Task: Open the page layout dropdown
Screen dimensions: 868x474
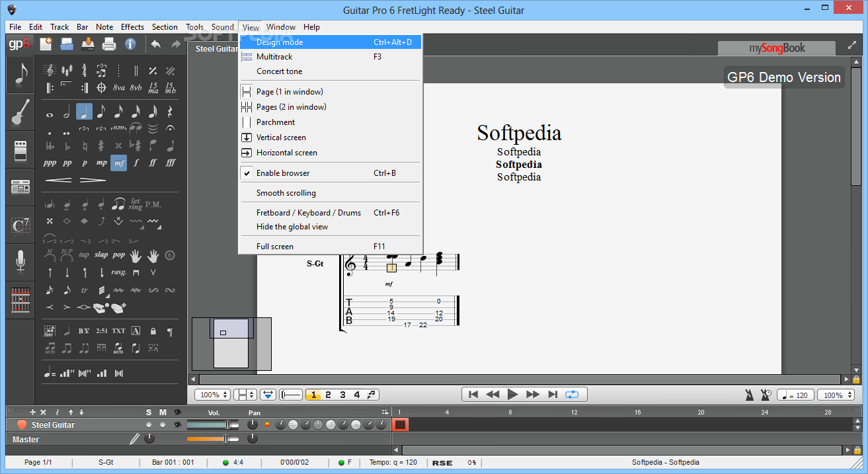Action: click(247, 395)
